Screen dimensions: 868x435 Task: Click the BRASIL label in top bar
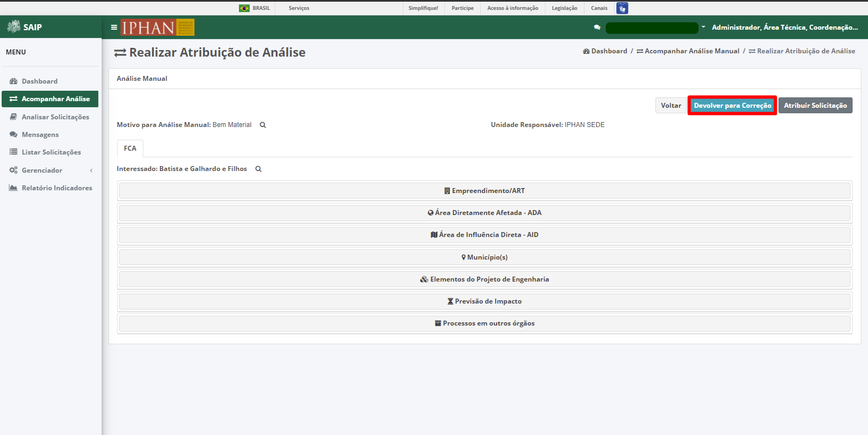(x=261, y=8)
